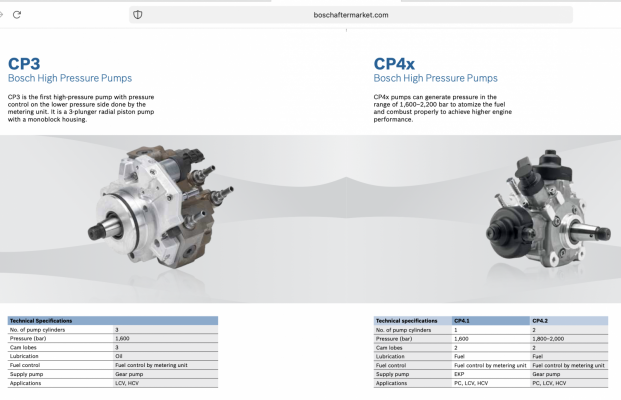Select the boschaftermarket.com address field
Viewport: 621px width, 400px height.
click(x=351, y=15)
